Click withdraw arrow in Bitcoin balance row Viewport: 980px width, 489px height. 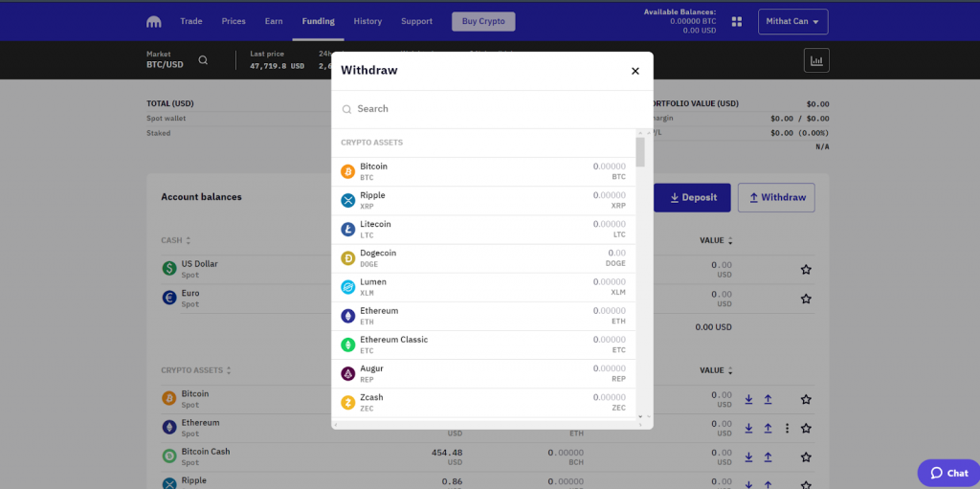point(768,399)
